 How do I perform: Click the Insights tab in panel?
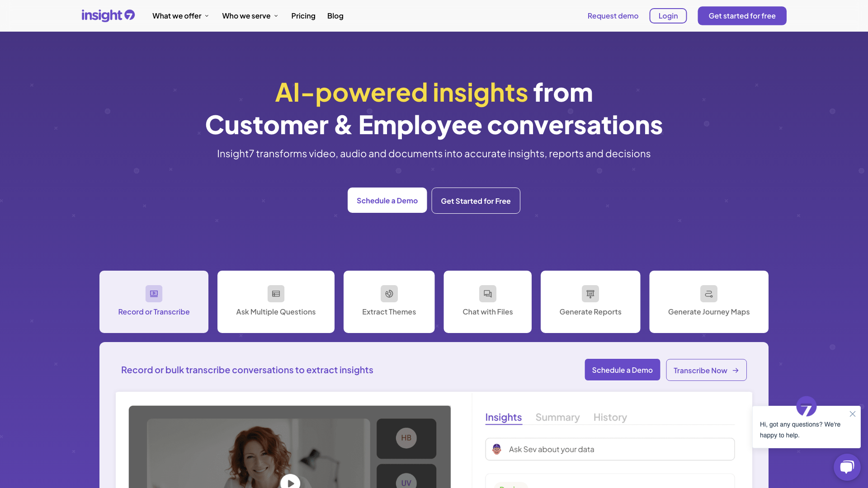click(504, 417)
